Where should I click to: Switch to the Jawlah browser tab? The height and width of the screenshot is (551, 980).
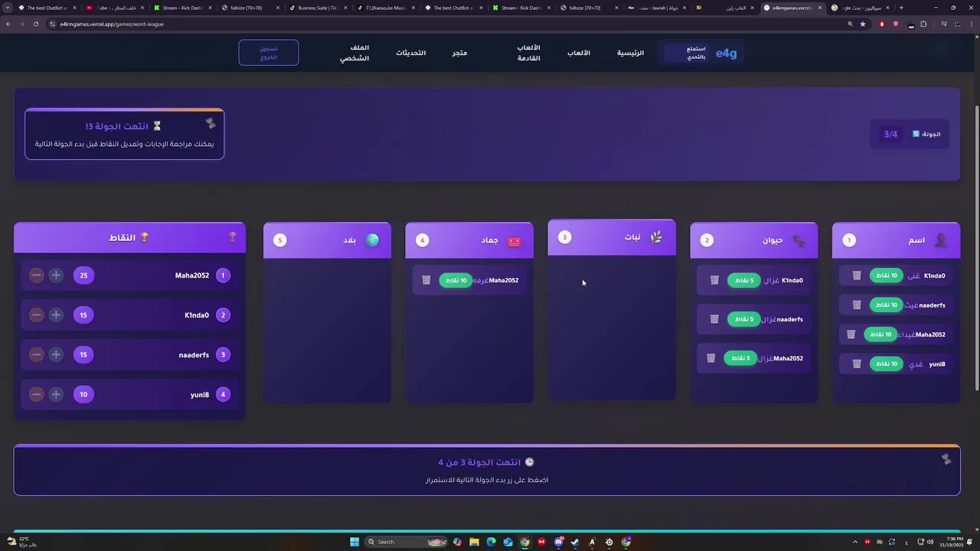pos(657,8)
